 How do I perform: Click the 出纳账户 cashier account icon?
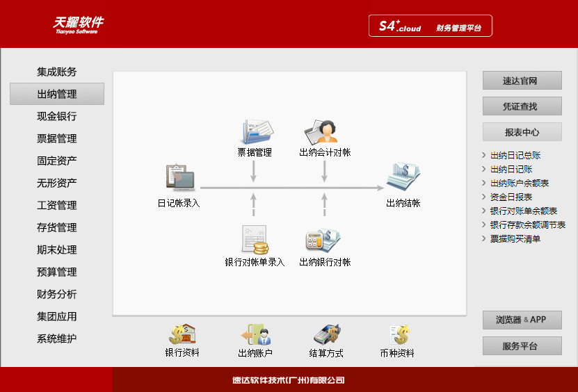(x=255, y=335)
